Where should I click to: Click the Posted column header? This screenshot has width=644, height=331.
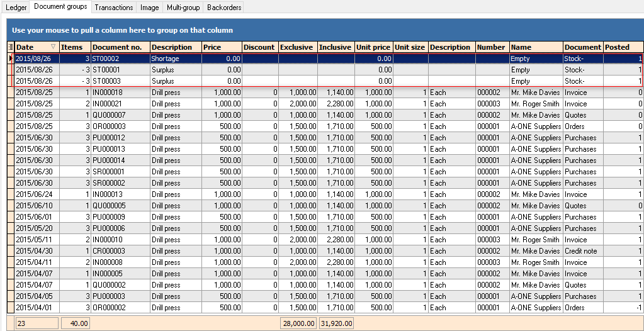pos(623,47)
